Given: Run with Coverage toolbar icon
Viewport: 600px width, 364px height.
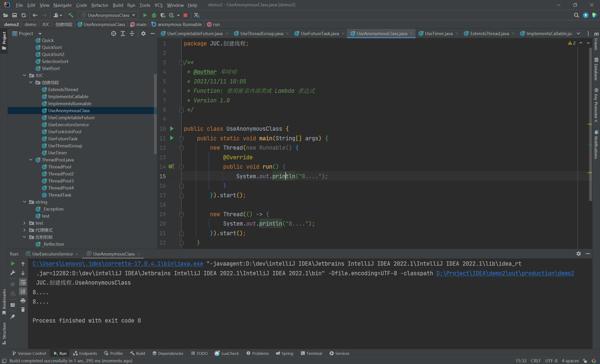Looking at the screenshot, I should (163, 15).
